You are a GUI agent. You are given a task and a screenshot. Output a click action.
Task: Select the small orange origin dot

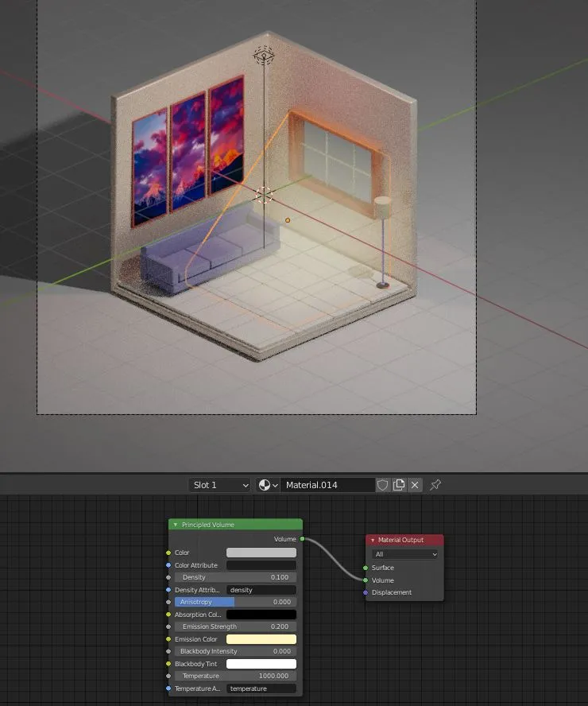(288, 220)
